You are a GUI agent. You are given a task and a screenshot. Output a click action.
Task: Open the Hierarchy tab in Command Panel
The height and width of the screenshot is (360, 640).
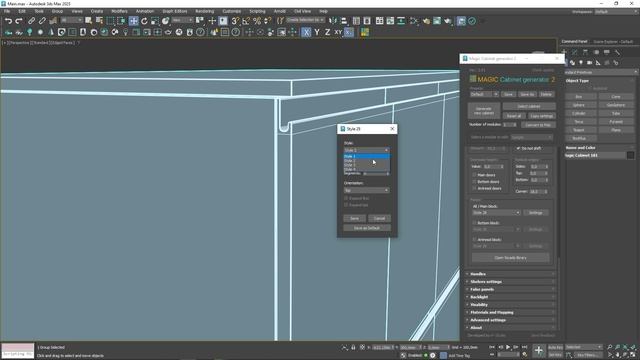coord(585,52)
